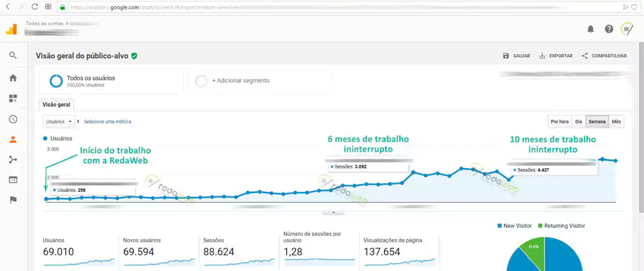The image size is (644, 271).
Task: Open the search icon in the sidebar
Action: (x=13, y=55)
